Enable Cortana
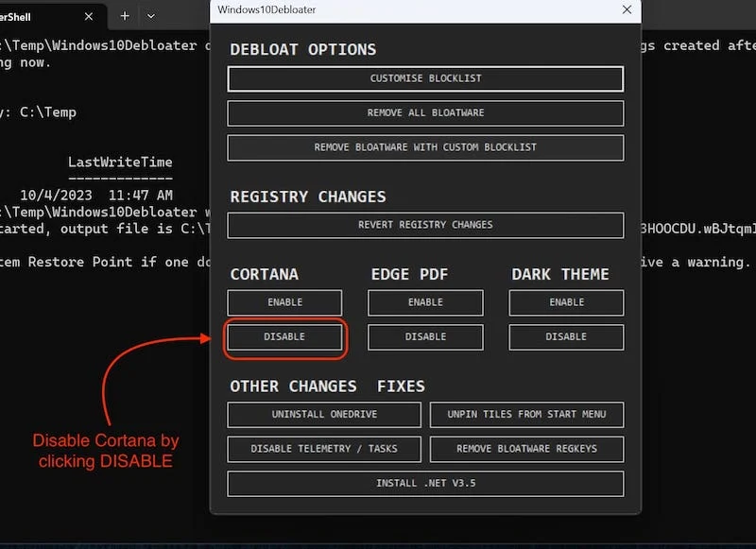Screen dimensions: 756x549 284,302
